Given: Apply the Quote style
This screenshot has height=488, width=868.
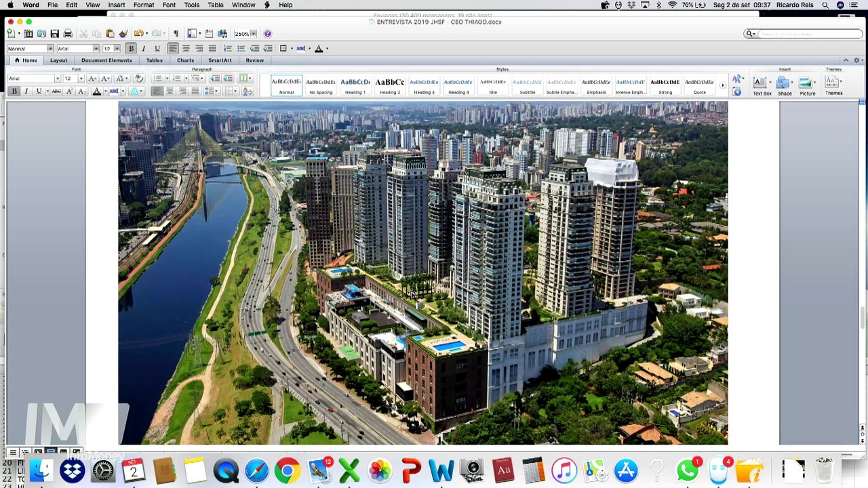Looking at the screenshot, I should [x=699, y=85].
